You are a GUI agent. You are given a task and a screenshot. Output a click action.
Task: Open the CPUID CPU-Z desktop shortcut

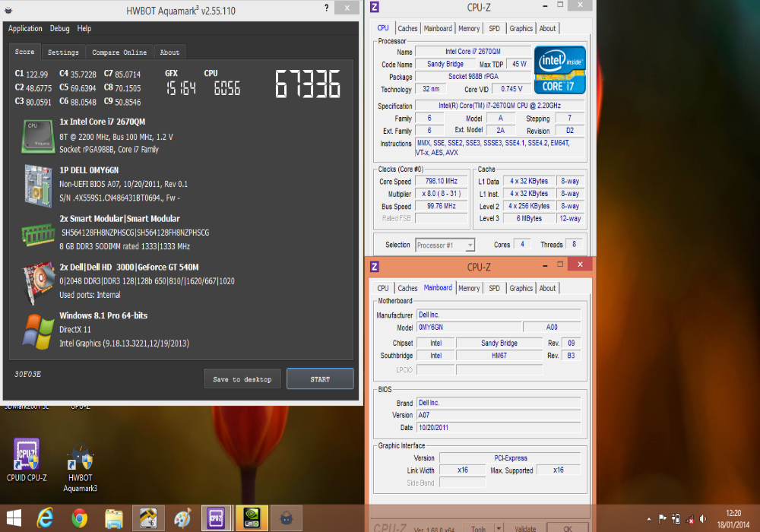pyautogui.click(x=27, y=461)
